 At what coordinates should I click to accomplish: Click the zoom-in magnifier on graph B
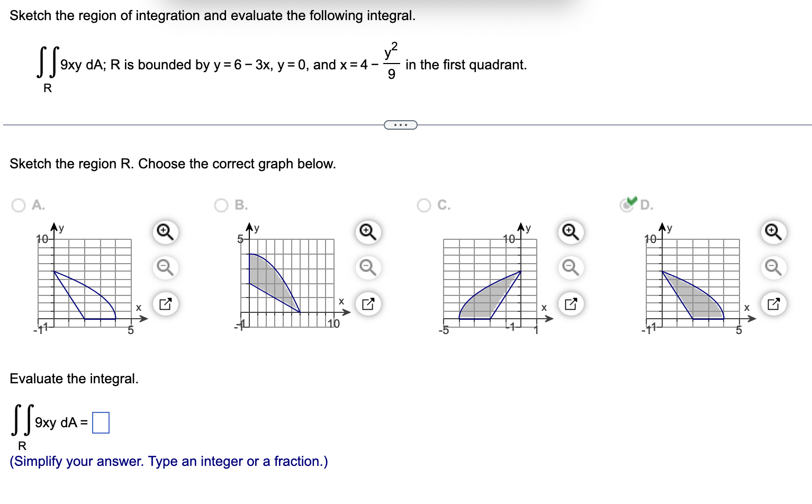[368, 232]
